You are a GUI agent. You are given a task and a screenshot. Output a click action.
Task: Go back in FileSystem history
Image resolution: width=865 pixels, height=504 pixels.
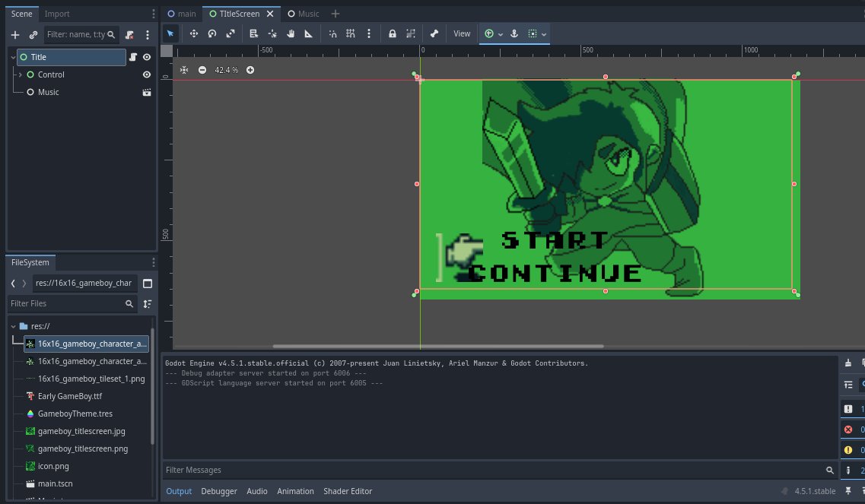[x=13, y=284]
